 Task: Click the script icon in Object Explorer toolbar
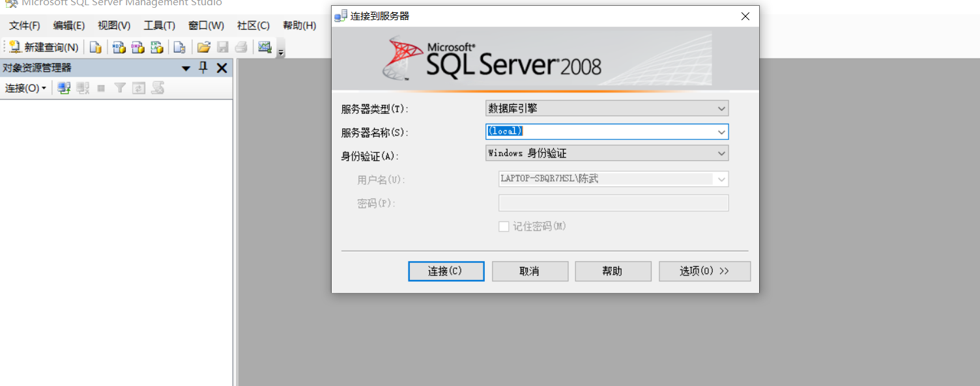pyautogui.click(x=157, y=88)
